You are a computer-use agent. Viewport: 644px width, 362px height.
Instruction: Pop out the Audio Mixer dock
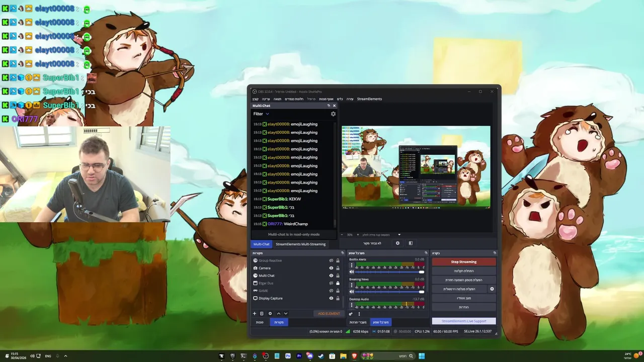coord(426,253)
